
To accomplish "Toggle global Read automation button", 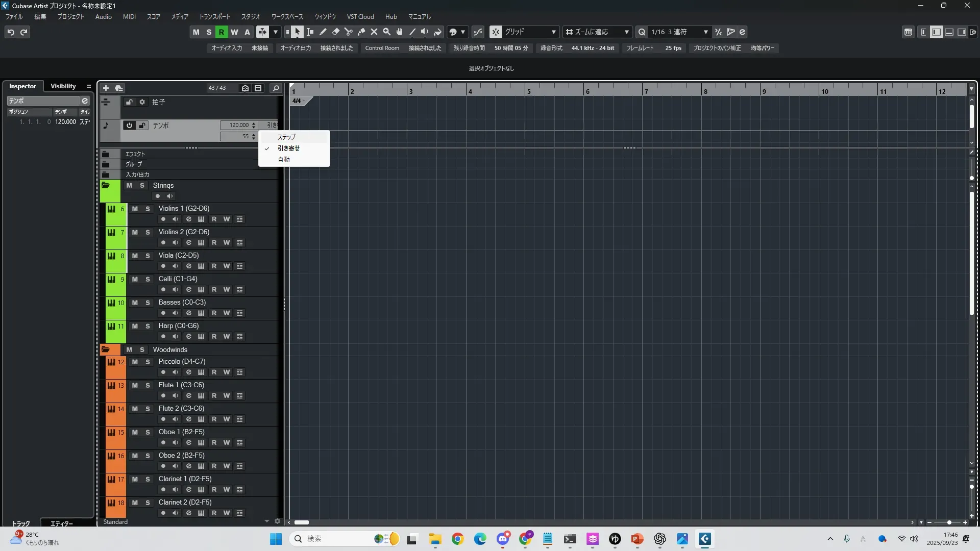I will 222,32.
